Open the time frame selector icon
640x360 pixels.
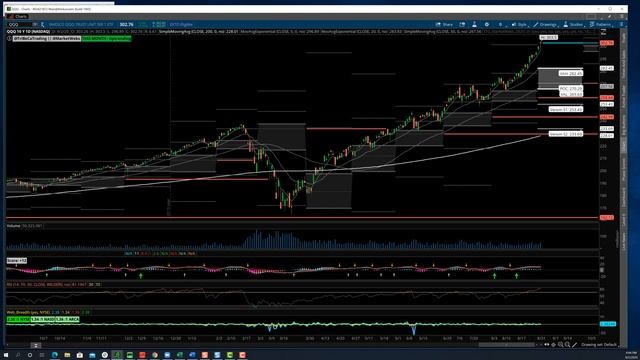click(x=500, y=24)
